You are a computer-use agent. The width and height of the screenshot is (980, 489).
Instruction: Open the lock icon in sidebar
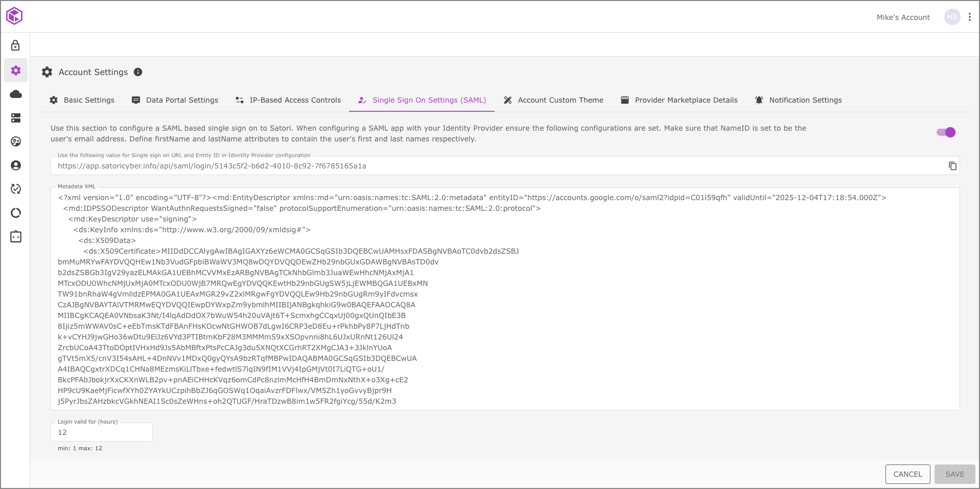point(16,46)
